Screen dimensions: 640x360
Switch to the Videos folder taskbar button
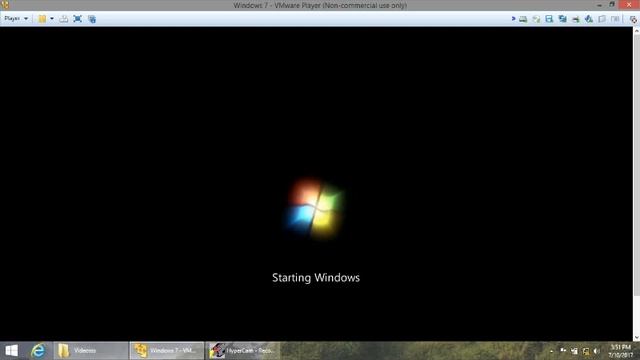pos(91,351)
